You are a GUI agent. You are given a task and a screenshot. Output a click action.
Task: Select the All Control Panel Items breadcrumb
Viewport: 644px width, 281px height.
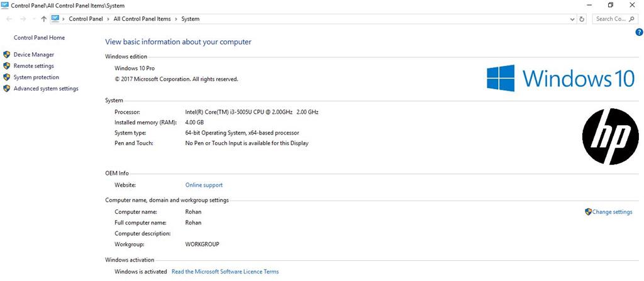coord(142,19)
